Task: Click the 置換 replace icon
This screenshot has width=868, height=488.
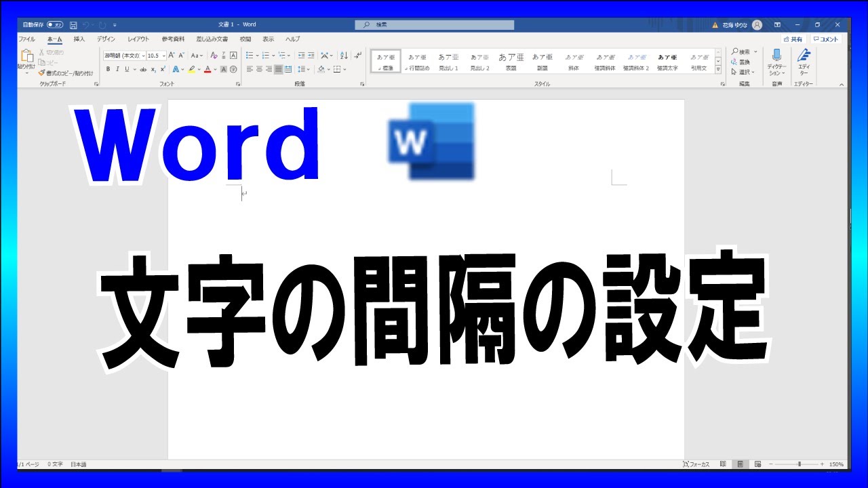Action: tap(740, 62)
